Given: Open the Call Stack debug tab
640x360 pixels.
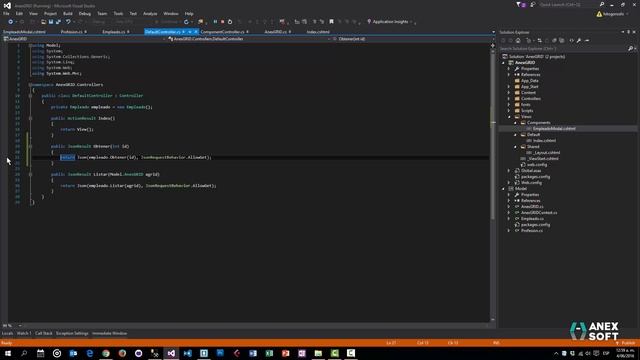Looking at the screenshot, I should tap(43, 333).
